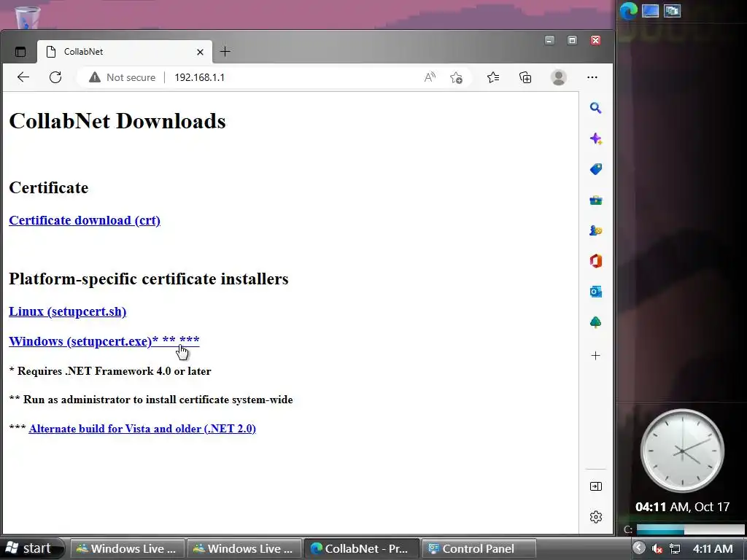Open the Microsoft Office sidebar icon
Image resolution: width=747 pixels, height=560 pixels.
point(595,261)
